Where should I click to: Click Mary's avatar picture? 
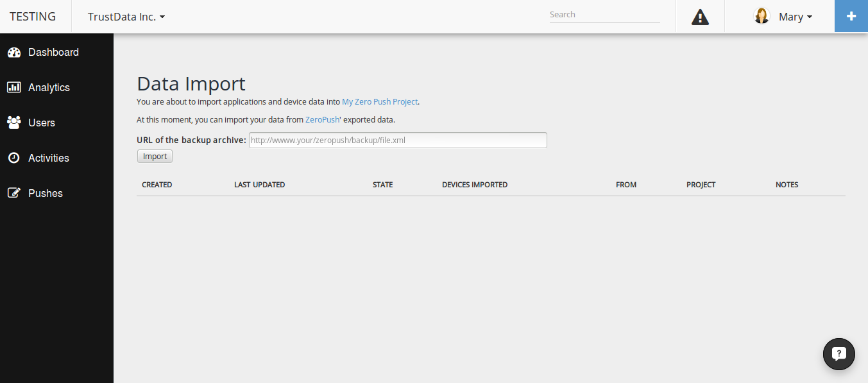762,16
